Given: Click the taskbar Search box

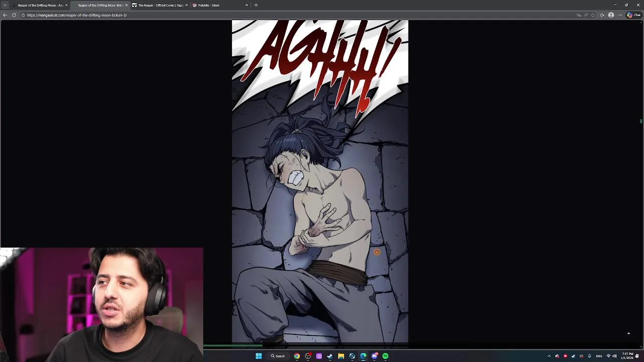Looking at the screenshot, I should (278, 356).
